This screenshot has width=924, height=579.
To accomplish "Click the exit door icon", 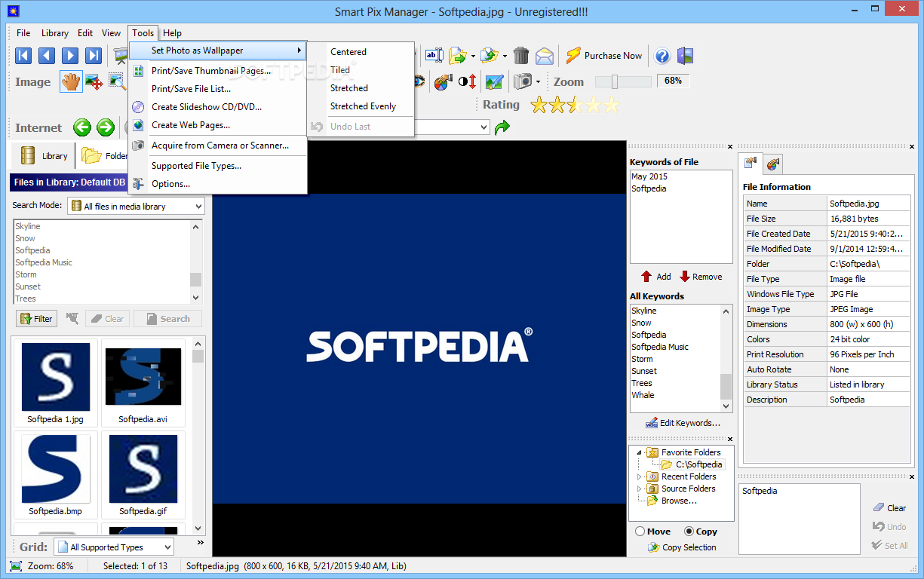I will [685, 56].
